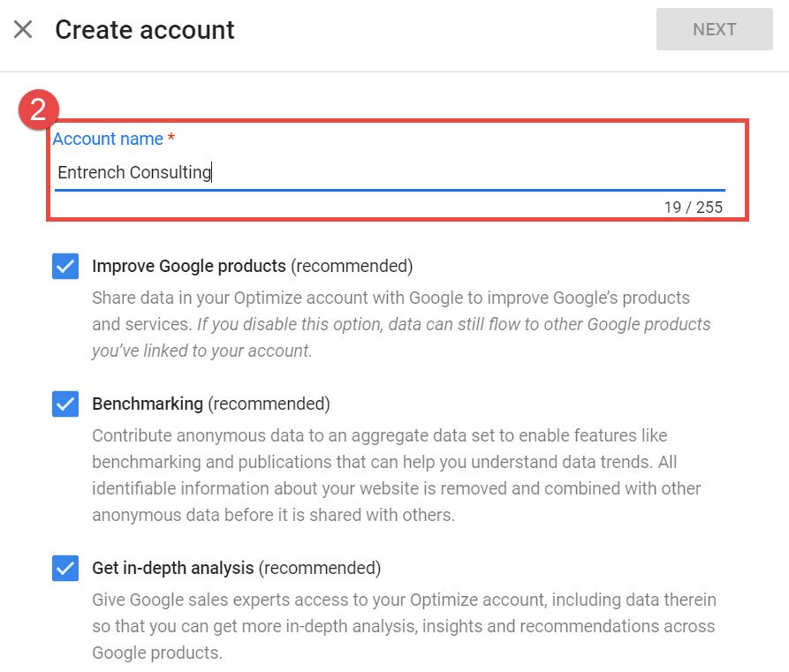Click the Share data in your Optimize description

(x=391, y=298)
